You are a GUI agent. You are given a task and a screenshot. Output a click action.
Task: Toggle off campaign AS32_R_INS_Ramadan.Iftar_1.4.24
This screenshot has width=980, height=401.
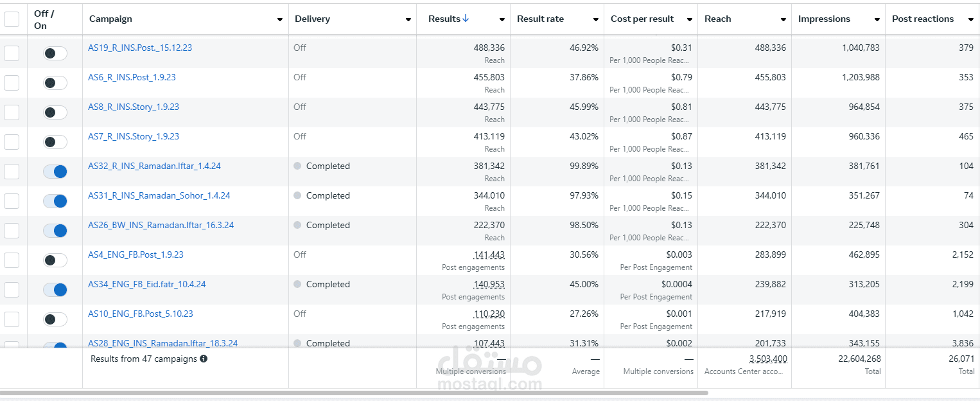point(55,172)
